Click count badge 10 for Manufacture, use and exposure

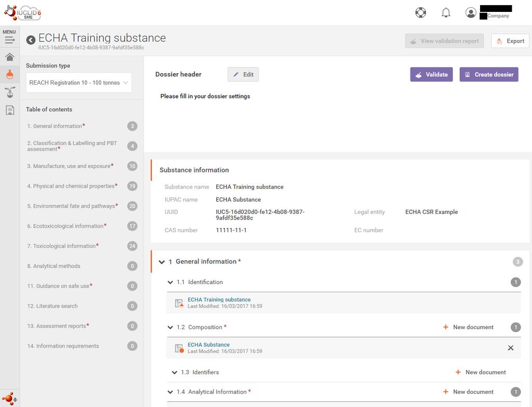pos(132,166)
